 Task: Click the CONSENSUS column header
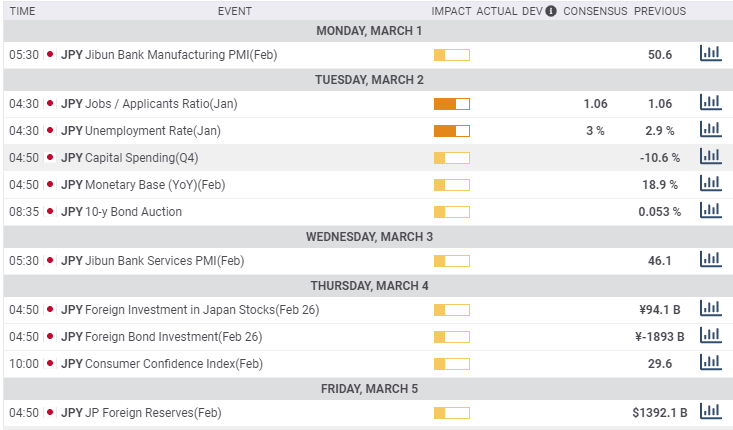tap(595, 11)
